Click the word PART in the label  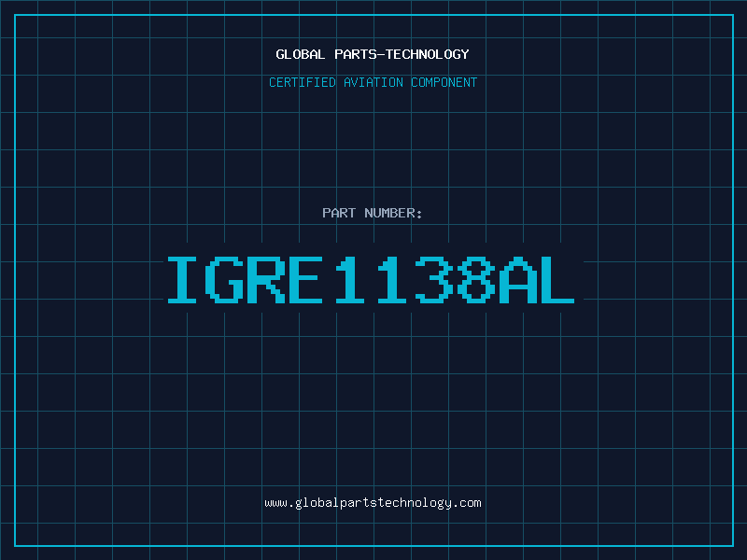339,213
